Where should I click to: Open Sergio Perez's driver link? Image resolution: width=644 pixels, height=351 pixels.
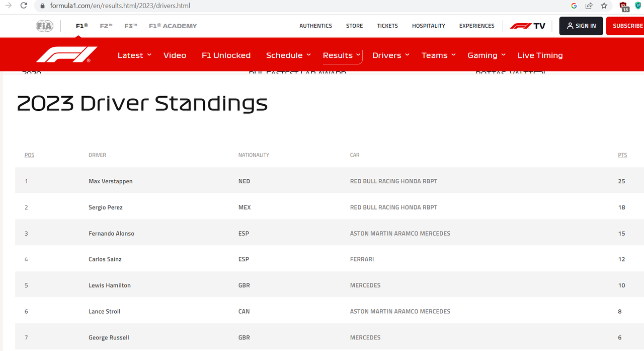[106, 207]
